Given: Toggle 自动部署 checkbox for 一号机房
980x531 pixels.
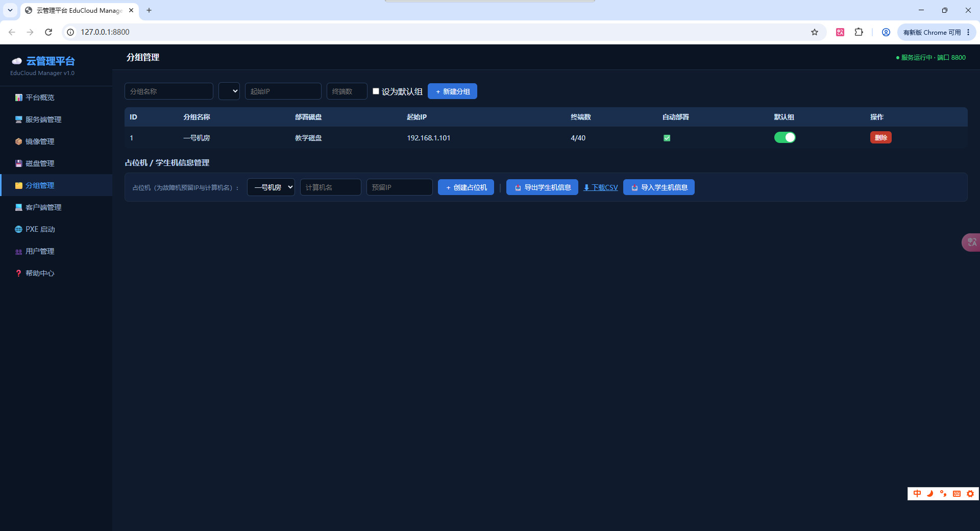Looking at the screenshot, I should [667, 138].
